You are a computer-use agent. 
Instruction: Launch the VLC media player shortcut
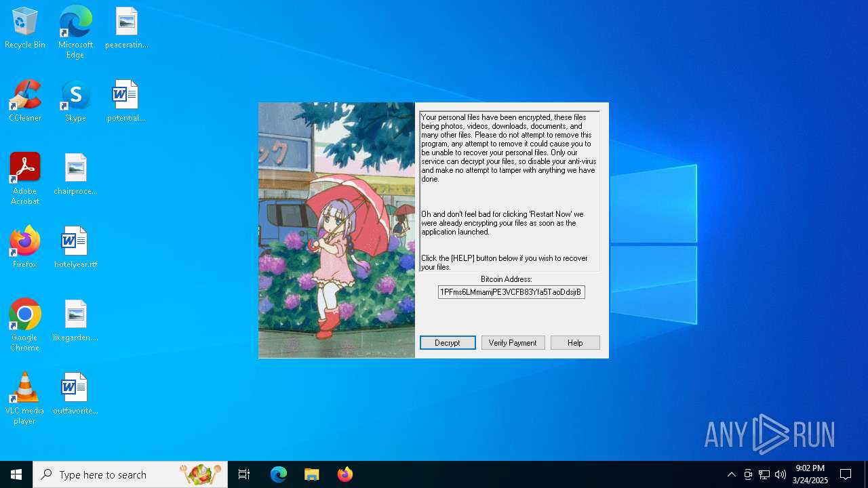point(25,399)
